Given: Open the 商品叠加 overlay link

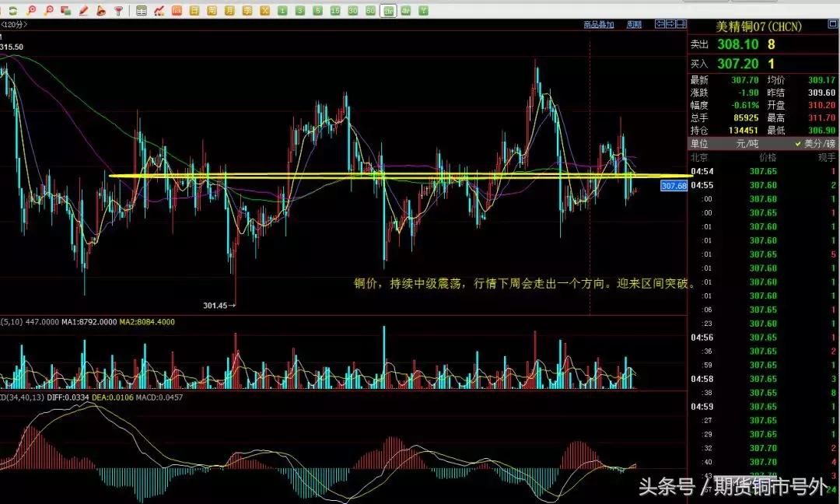Looking at the screenshot, I should [599, 25].
